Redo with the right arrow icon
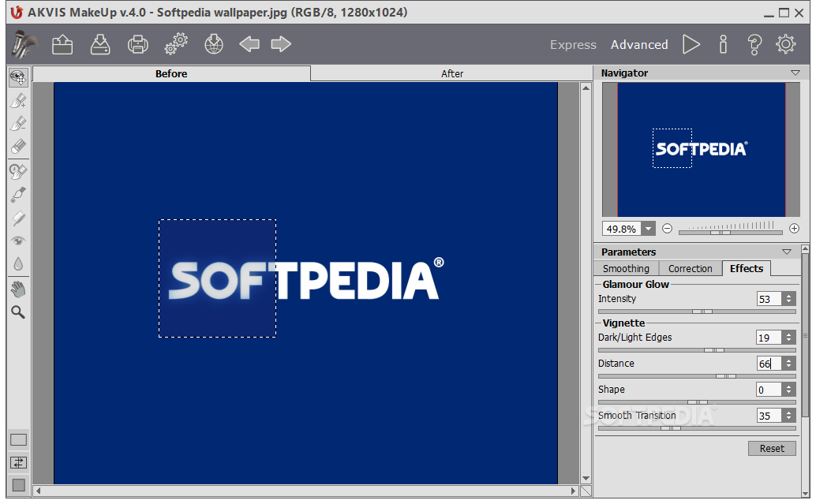The height and width of the screenshot is (504, 816). (281, 44)
